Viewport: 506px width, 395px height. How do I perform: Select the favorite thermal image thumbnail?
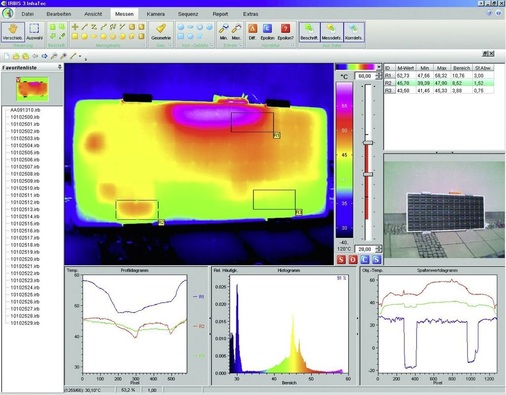click(x=32, y=89)
